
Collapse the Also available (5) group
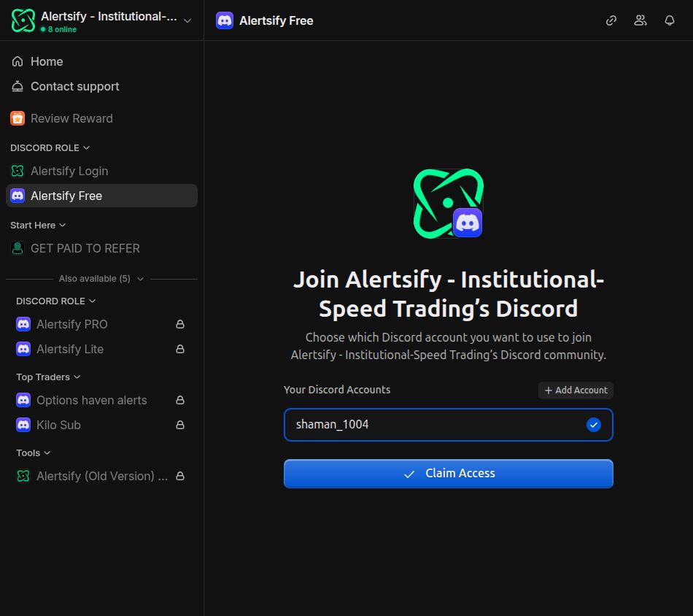(x=101, y=279)
